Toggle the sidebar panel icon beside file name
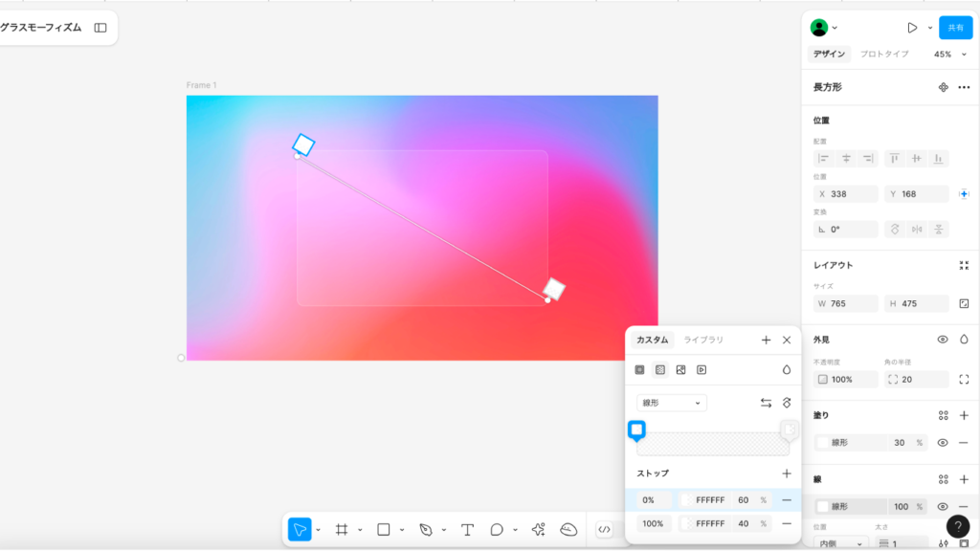 (x=100, y=28)
